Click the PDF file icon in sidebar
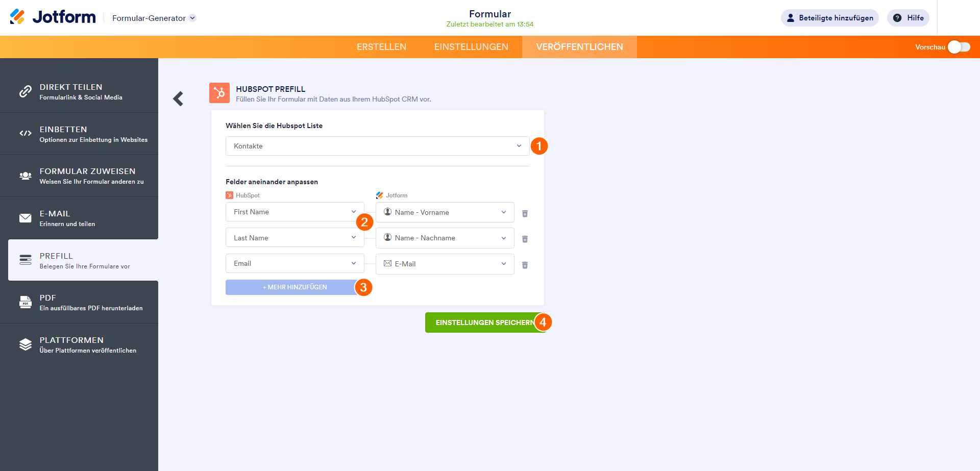Screen dimensions: 980x471 (x=26, y=302)
